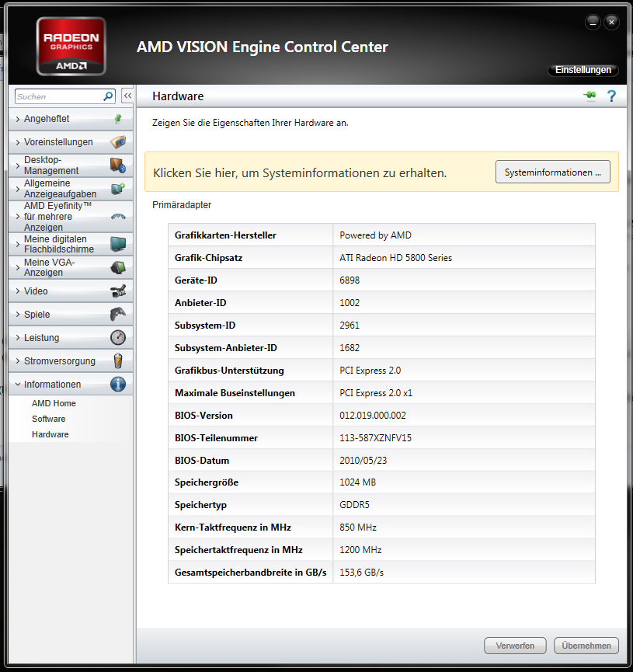Click the bandwidth value 153,6 GB/s
This screenshot has width=633, height=672.
[361, 572]
